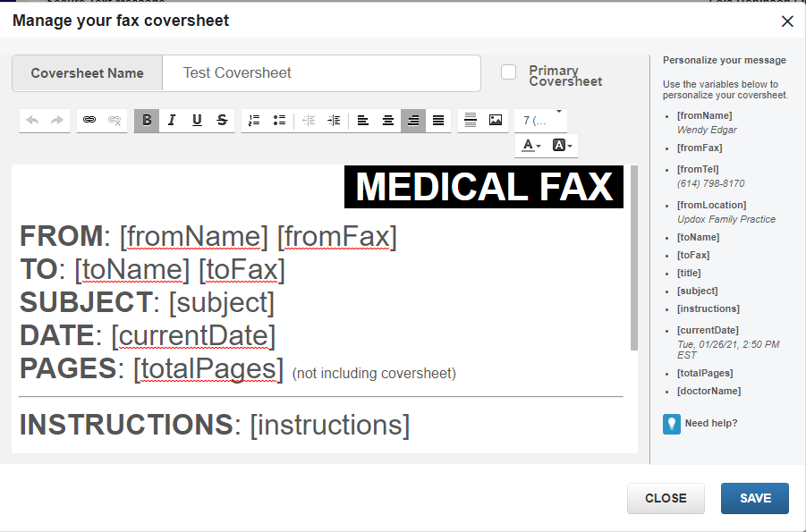Click the "(not including coversheet)" note
The width and height of the screenshot is (806, 532).
374,373
